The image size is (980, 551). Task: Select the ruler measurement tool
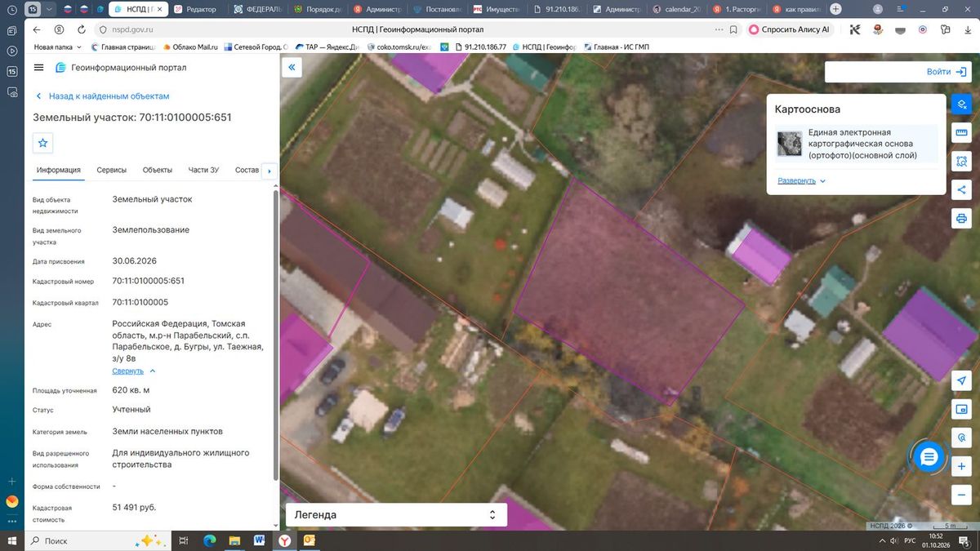coord(961,133)
